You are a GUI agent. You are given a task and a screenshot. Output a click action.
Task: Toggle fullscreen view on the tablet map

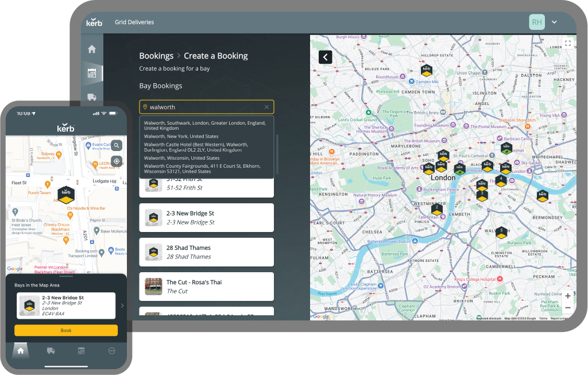(x=567, y=43)
